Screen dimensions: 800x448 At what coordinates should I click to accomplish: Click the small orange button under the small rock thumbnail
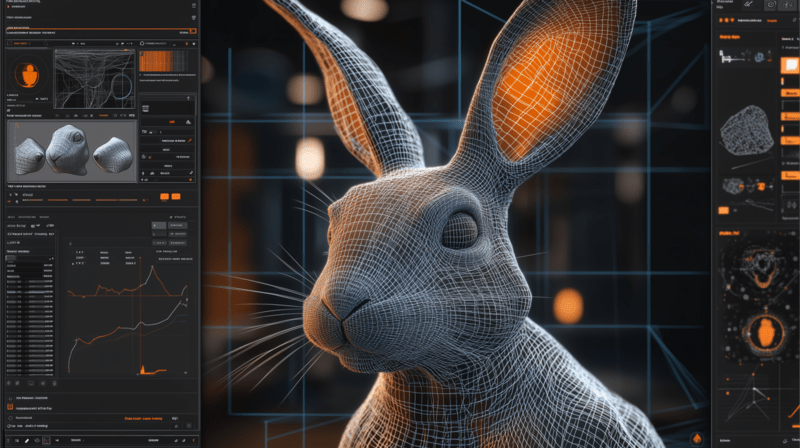(x=723, y=210)
